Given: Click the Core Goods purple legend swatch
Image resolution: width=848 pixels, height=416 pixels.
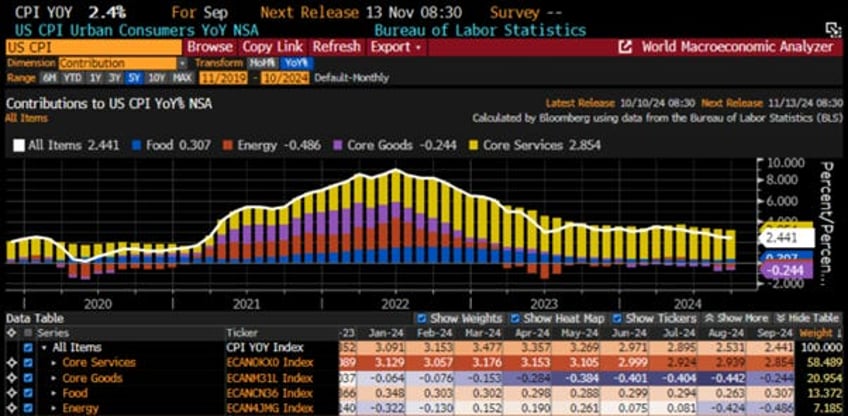Looking at the screenshot, I should click(x=338, y=146).
